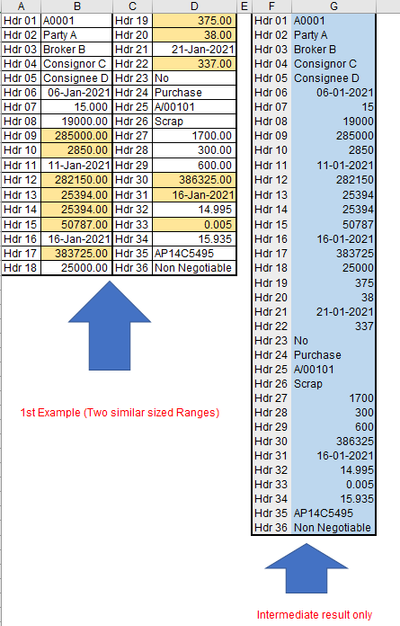400x626 pixels.
Task: Click AP14C5495 cell in column G
Action: 333,513
